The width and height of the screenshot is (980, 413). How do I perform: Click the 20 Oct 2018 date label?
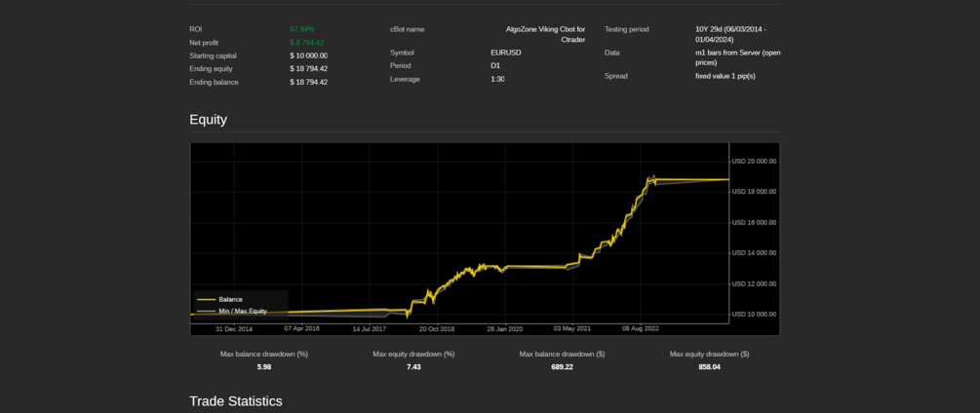[x=437, y=328]
